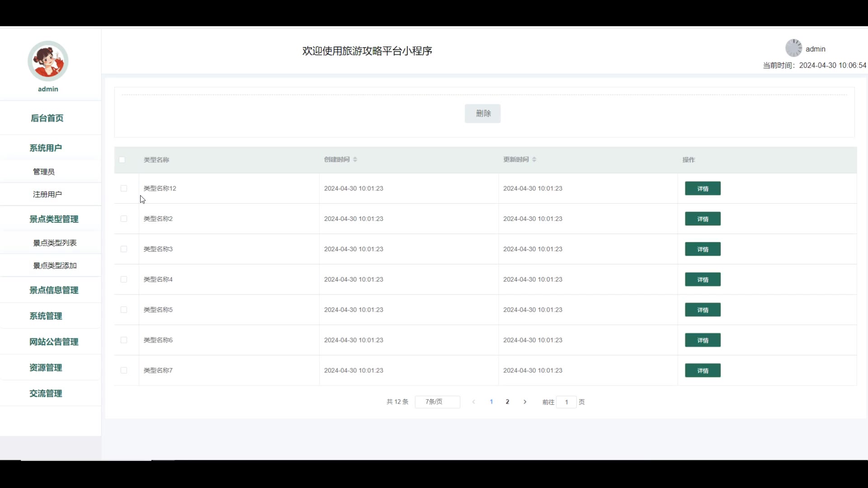Open 注册用户 submenu item
Viewport: 868px width, 488px height.
coord(47,194)
